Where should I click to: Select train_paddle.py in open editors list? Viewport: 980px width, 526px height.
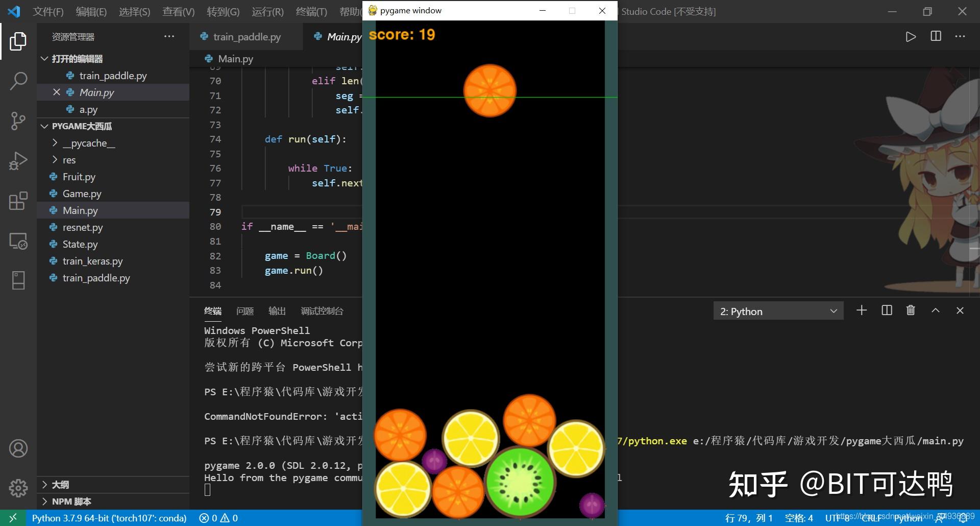coord(113,76)
